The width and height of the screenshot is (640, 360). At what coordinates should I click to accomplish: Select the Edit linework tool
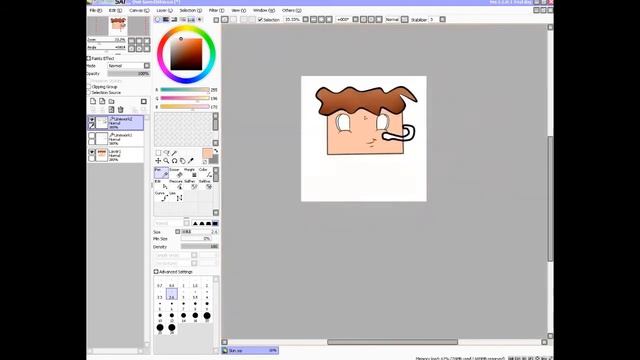(x=161, y=184)
